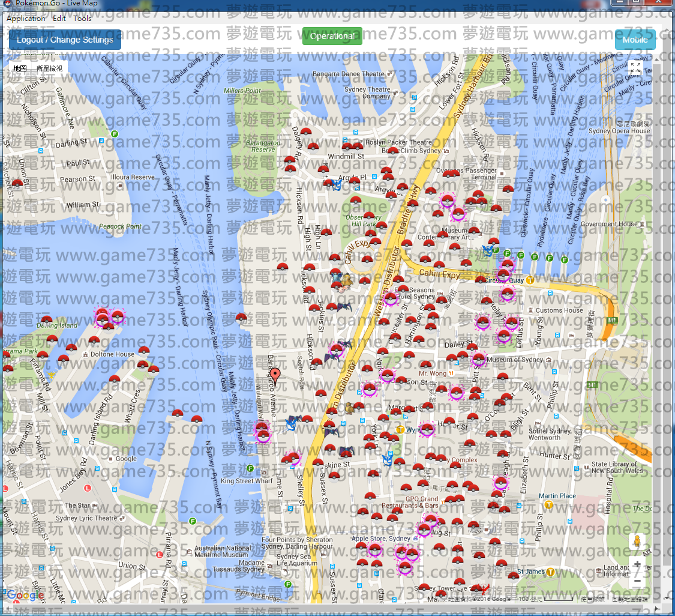Click the Australian National Maritime Museum label

(x=222, y=551)
